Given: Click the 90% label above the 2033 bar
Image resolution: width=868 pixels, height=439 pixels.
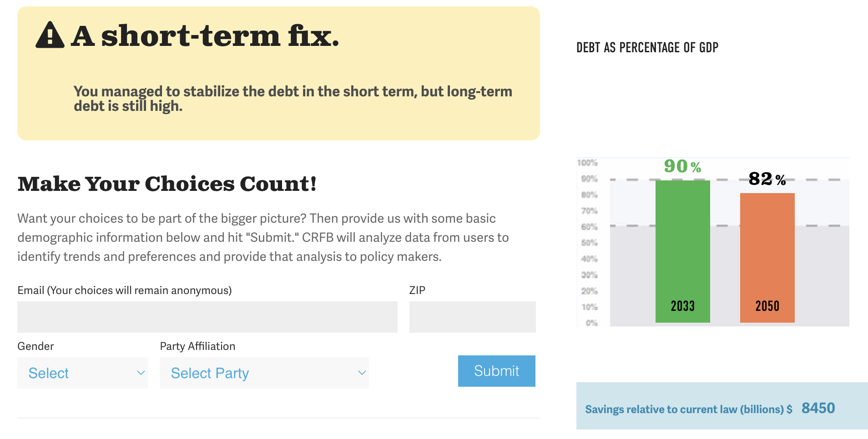Looking at the screenshot, I should click(681, 166).
